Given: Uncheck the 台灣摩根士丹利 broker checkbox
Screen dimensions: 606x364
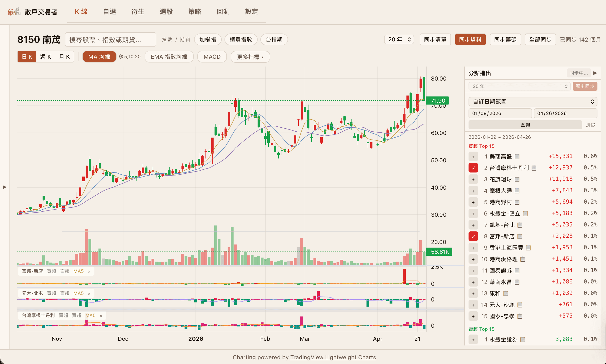Looking at the screenshot, I should pos(473,168).
